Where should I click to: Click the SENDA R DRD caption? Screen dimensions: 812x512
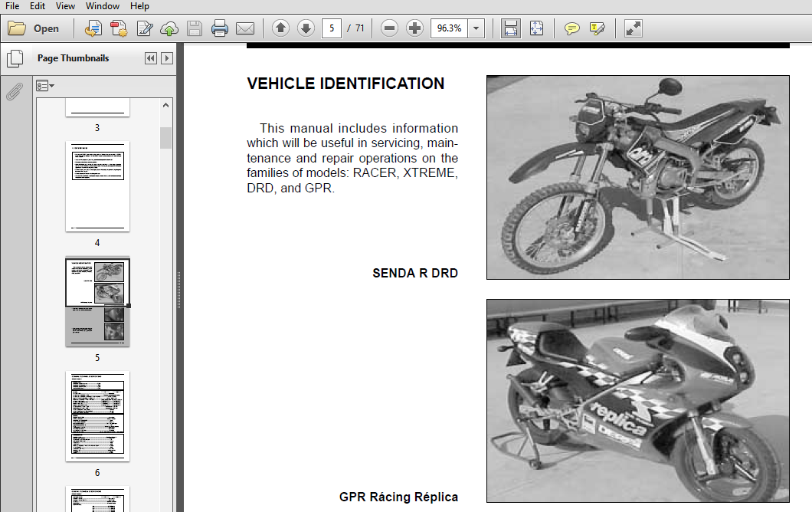[414, 273]
